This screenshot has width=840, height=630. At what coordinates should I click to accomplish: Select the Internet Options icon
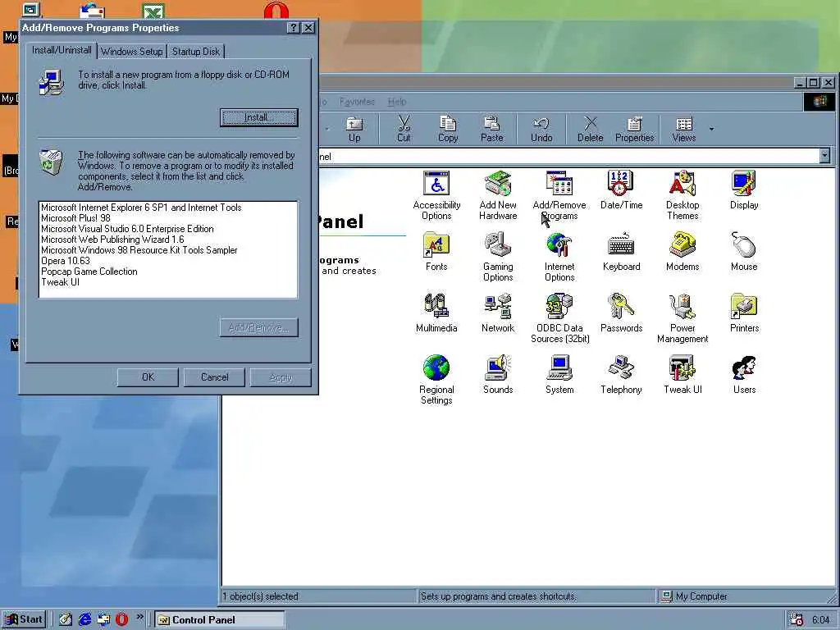[x=559, y=257]
